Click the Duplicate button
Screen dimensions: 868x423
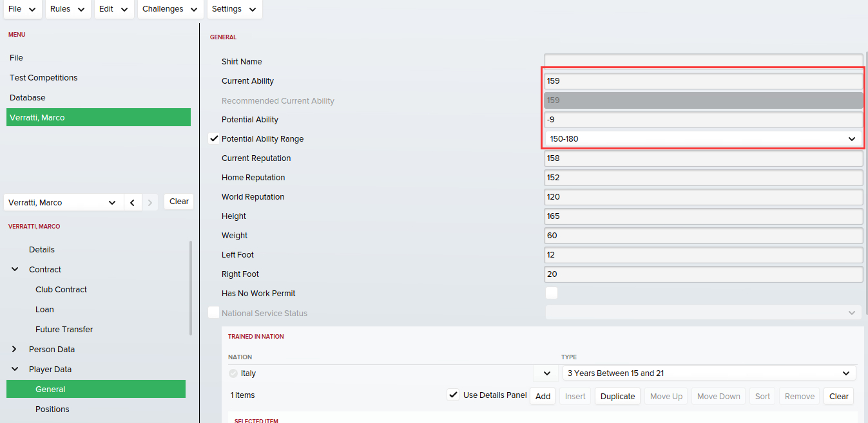click(x=617, y=396)
